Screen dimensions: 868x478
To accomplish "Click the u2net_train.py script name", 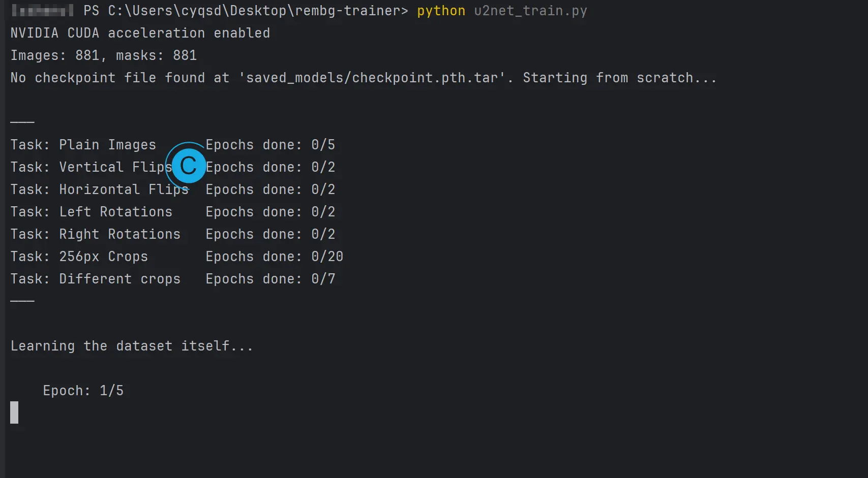I will (x=530, y=11).
